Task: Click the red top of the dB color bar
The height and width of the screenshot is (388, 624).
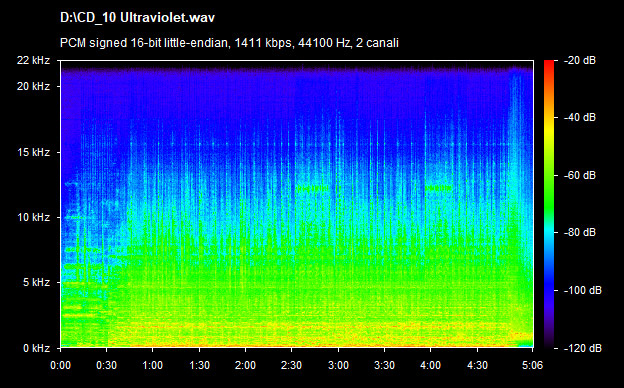Action: click(549, 63)
